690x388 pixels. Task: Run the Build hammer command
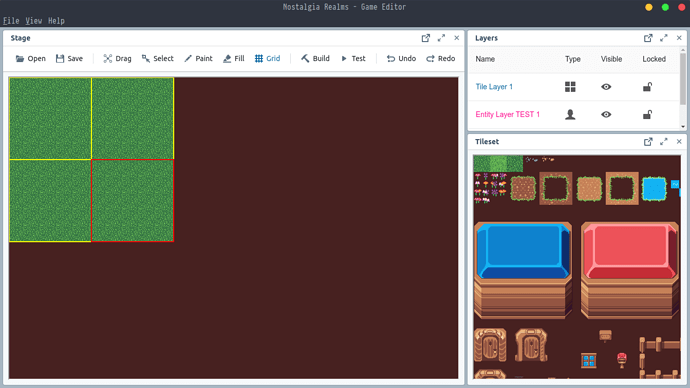315,59
